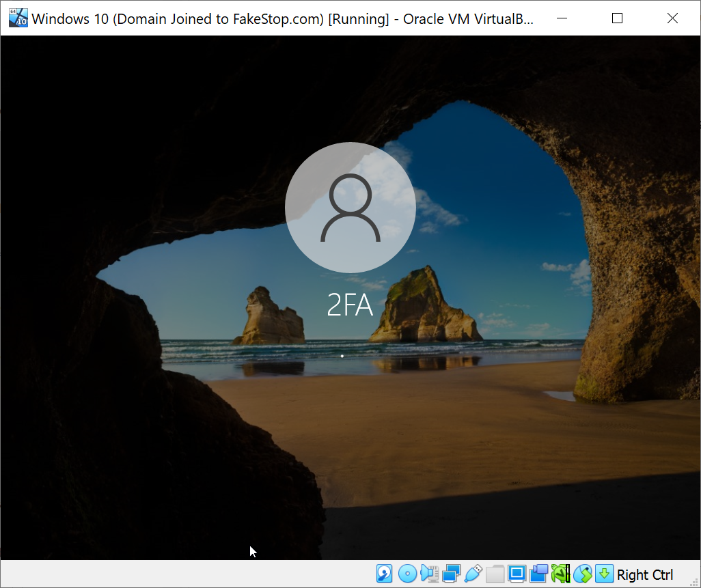Toggle the mouse integration indicator
Image resolution: width=701 pixels, height=588 pixels.
click(582, 574)
